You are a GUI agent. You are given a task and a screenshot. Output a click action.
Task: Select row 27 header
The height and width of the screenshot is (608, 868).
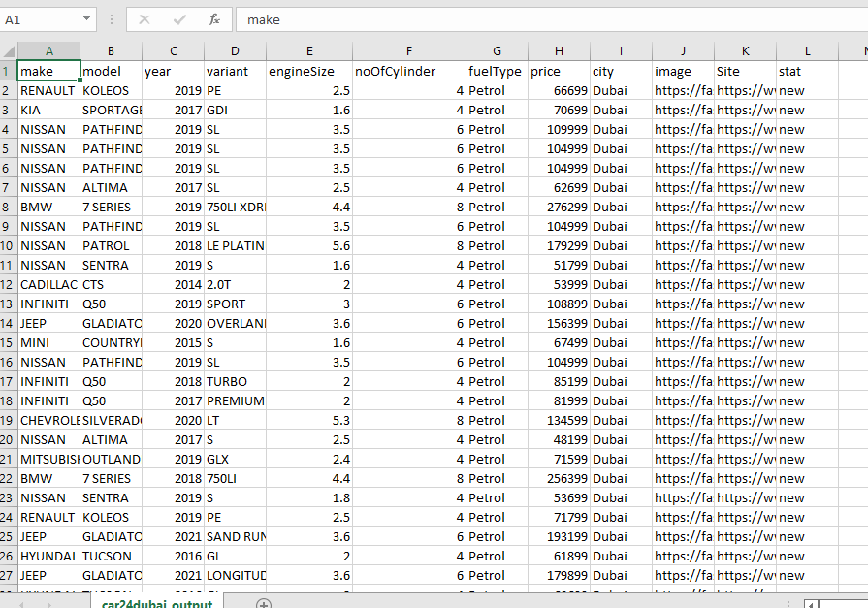(x=9, y=575)
